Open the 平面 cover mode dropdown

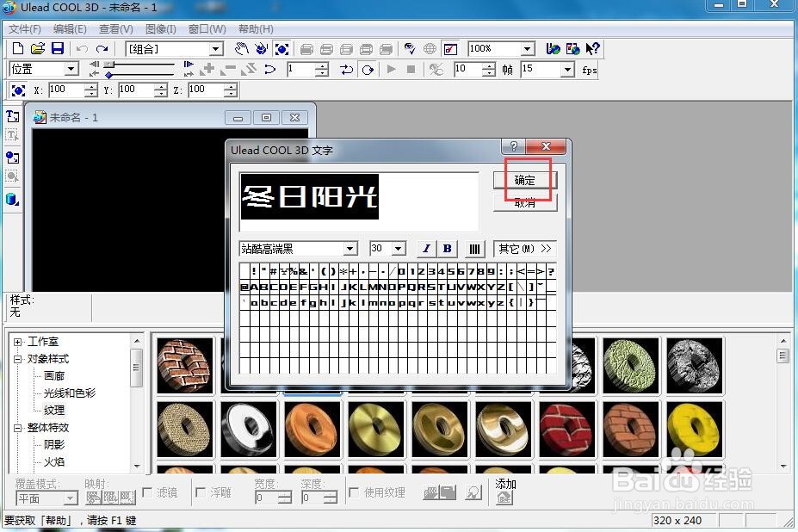[x=71, y=498]
